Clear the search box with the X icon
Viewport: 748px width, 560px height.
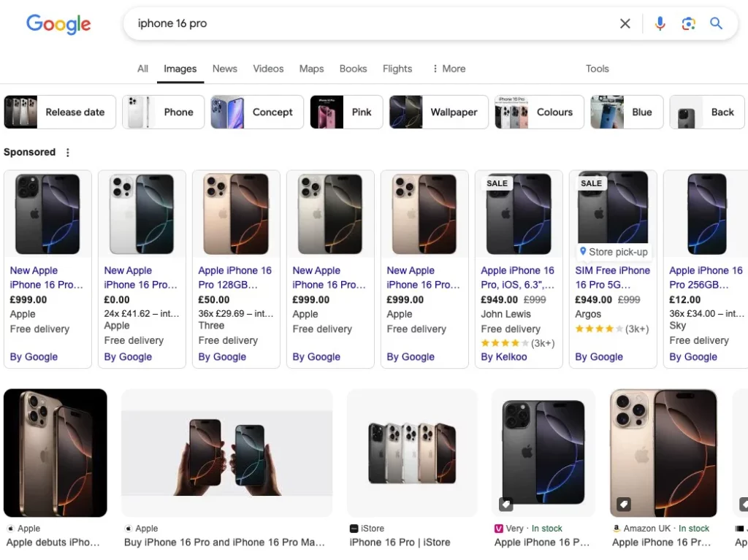coord(625,23)
